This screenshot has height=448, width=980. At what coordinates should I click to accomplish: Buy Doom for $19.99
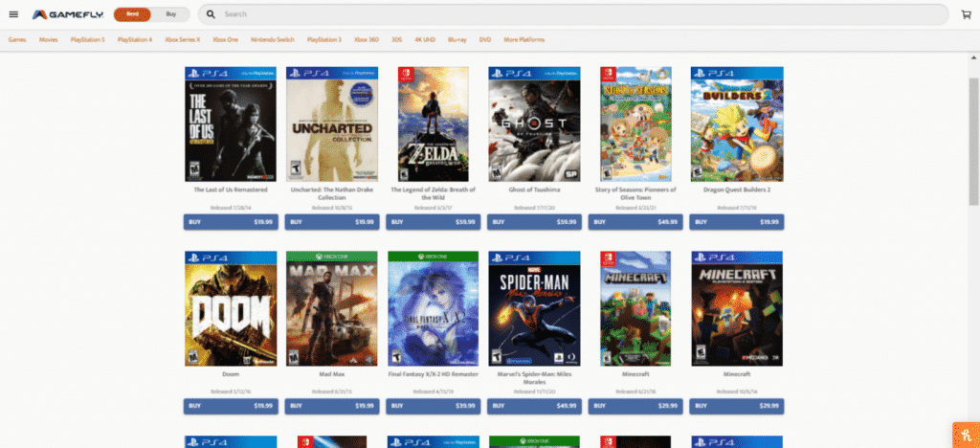(231, 406)
